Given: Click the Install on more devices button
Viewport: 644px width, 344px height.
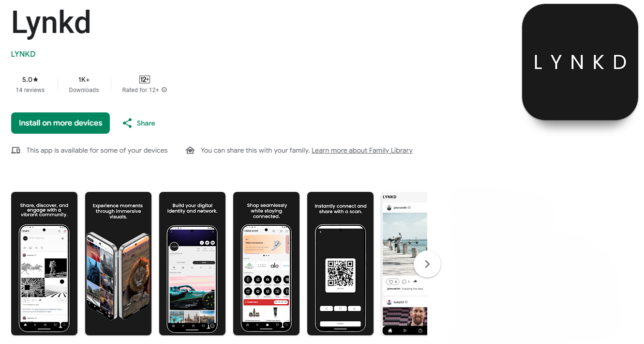Looking at the screenshot, I should pyautogui.click(x=60, y=123).
